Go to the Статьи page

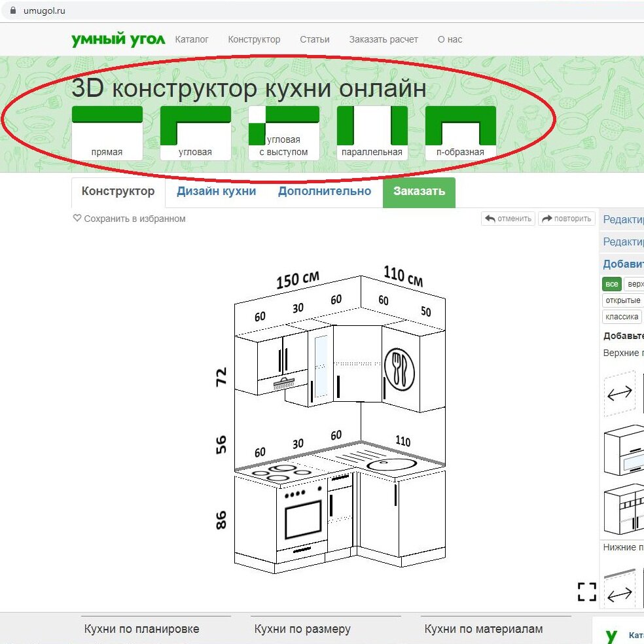pyautogui.click(x=315, y=39)
